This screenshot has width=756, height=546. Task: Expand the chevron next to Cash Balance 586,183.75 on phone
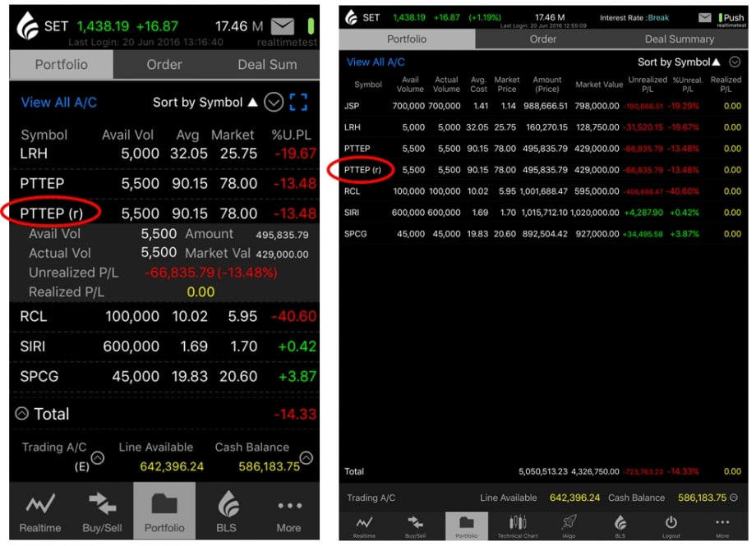click(x=307, y=458)
